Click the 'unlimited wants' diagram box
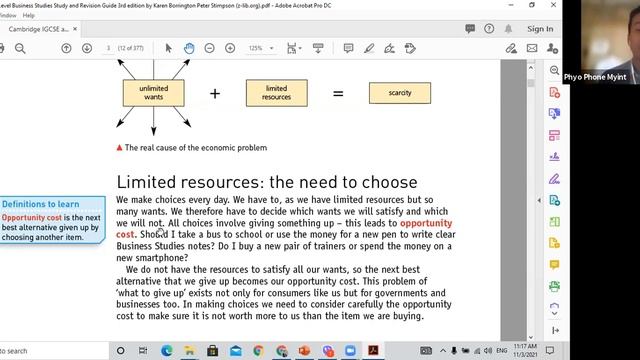Screen dimensions: 640x360 [153, 93]
